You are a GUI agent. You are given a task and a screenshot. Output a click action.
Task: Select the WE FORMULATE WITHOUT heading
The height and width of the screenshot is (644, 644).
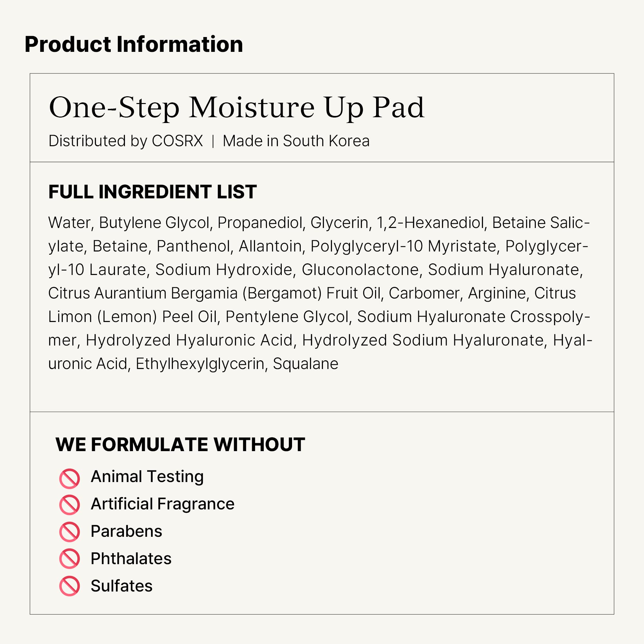click(180, 444)
